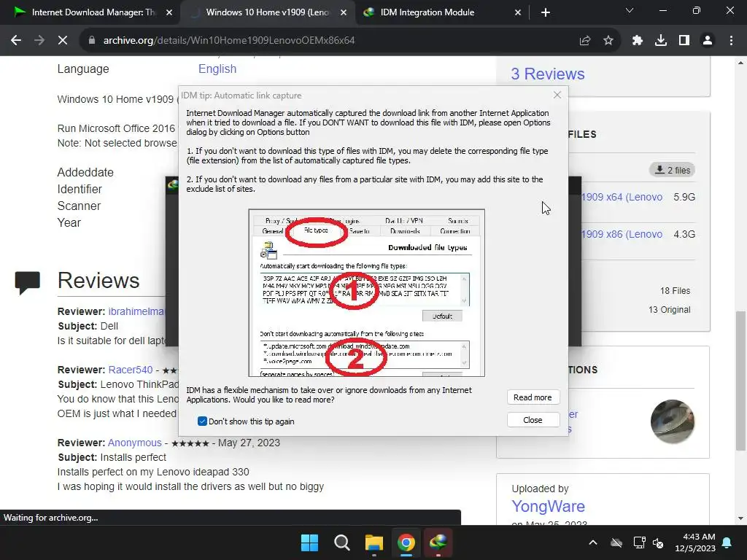Open the 3 Reviews link

547,74
